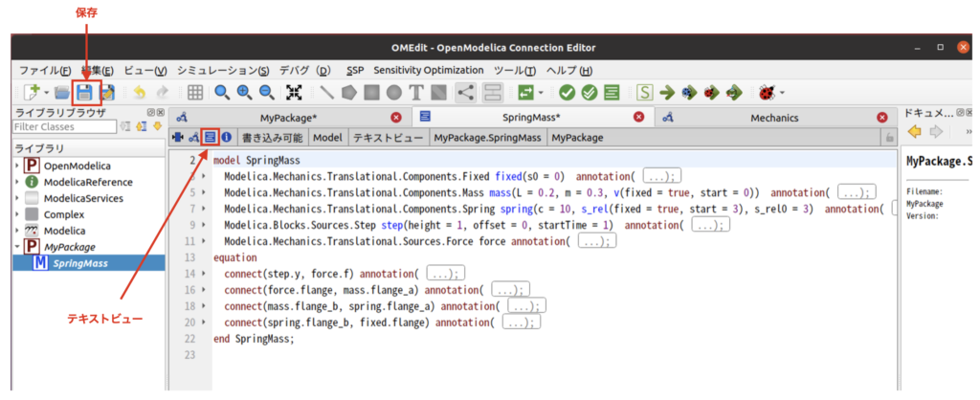980x400 pixels.
Task: Click the ladybug debug configurations icon
Action: click(767, 93)
